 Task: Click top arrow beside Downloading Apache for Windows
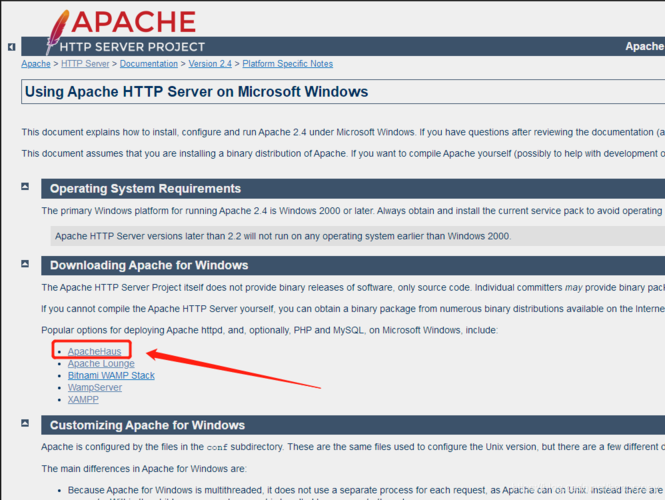click(25, 264)
